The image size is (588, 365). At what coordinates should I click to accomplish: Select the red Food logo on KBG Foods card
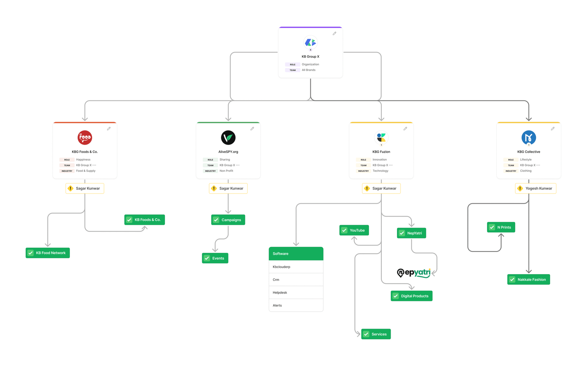click(x=85, y=138)
